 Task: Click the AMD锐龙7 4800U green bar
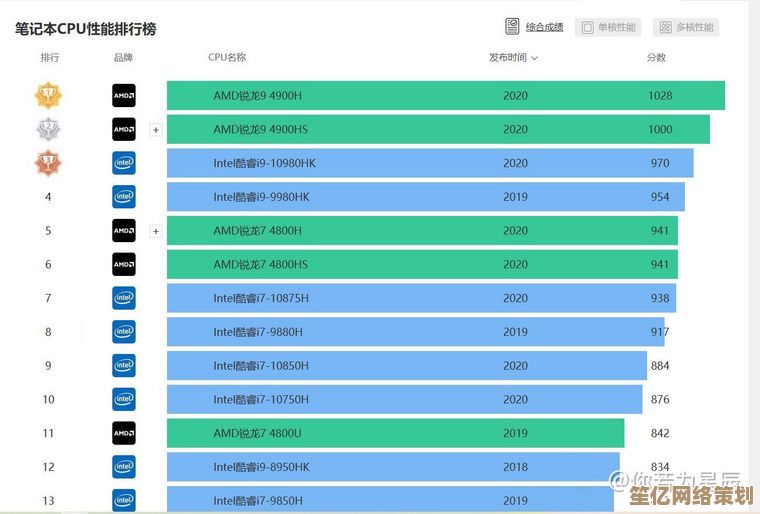click(396, 433)
